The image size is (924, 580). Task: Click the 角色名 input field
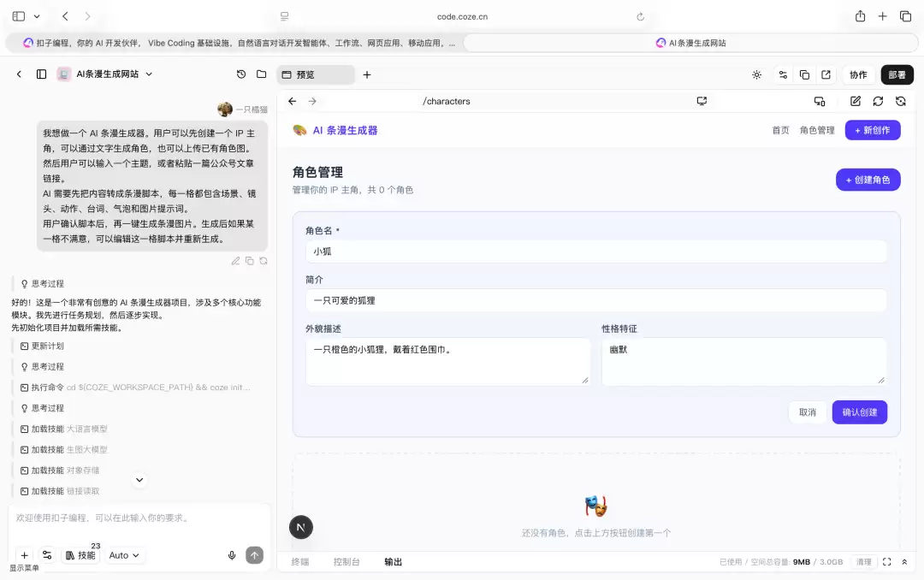596,252
